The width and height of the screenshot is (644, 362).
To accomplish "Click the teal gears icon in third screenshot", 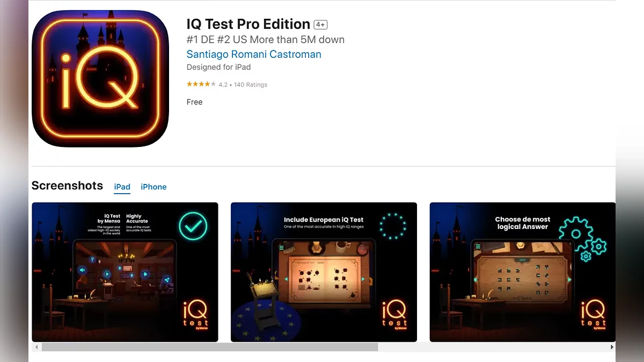I will (x=582, y=239).
